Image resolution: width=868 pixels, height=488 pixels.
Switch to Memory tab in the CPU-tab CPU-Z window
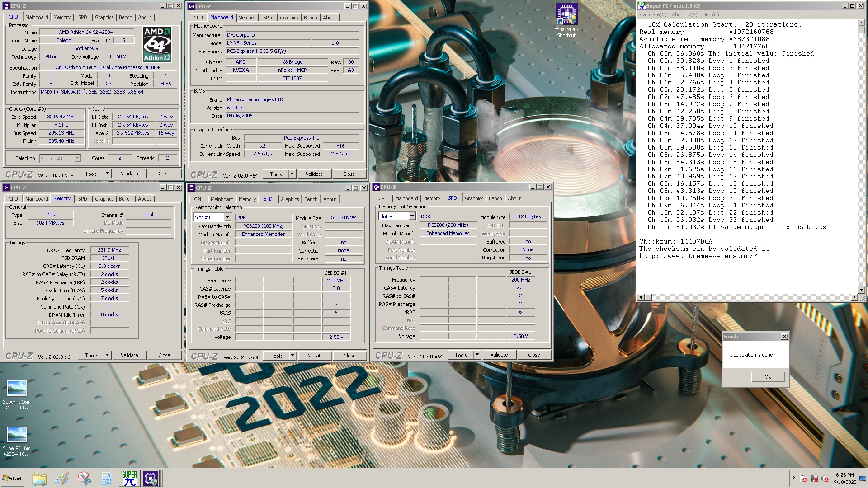coord(62,17)
